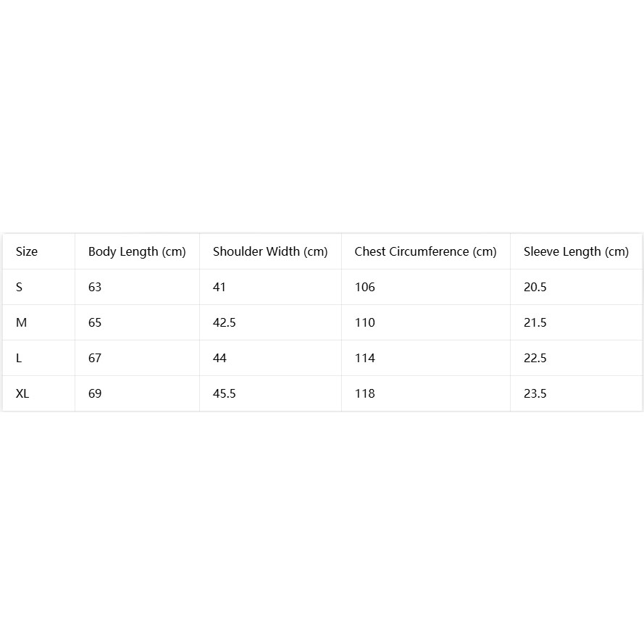Select shoulder width value 44
Image resolution: width=644 pixels, height=644 pixels.
pyautogui.click(x=219, y=358)
